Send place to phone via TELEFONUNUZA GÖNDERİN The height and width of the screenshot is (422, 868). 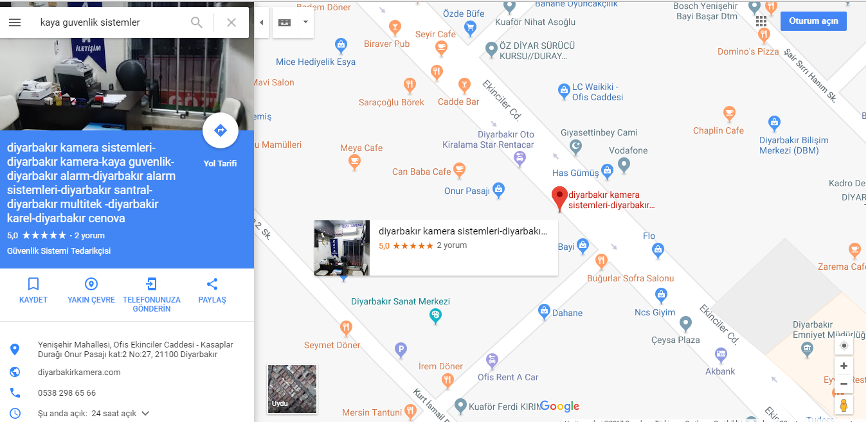[152, 295]
